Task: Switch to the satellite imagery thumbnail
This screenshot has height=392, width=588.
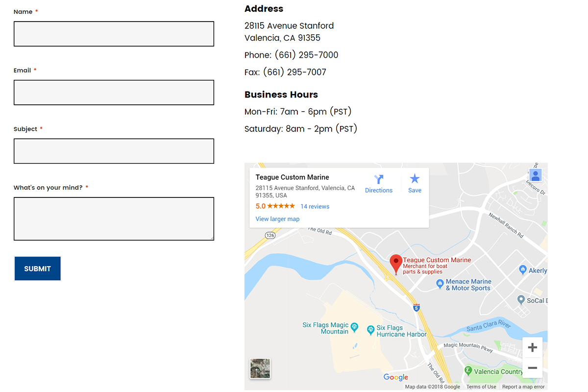Action: tap(260, 368)
